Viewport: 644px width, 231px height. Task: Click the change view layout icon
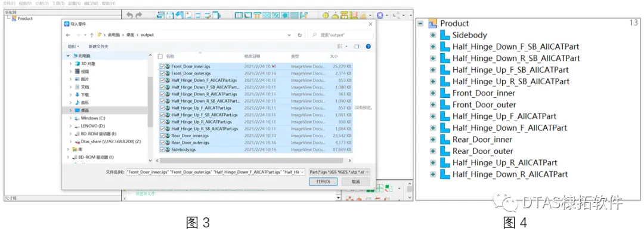point(340,47)
